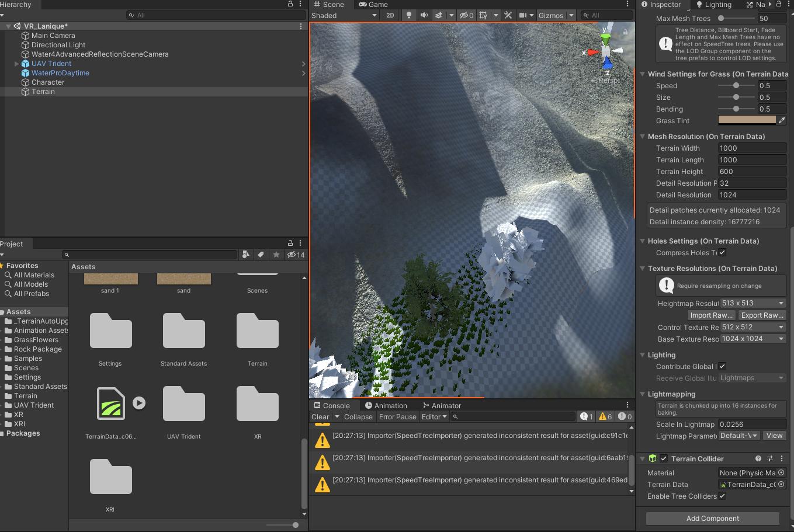Toggle Scene view lighting bulb icon
The width and height of the screenshot is (794, 532).
tap(409, 15)
